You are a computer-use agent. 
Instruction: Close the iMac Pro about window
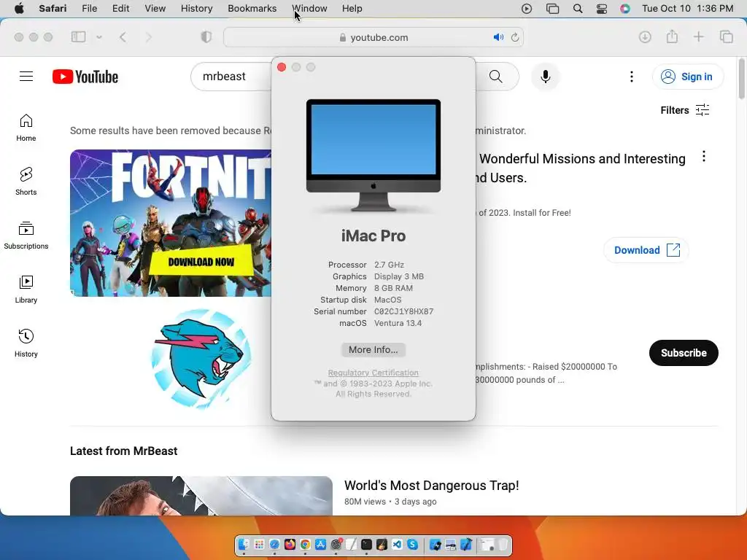tap(282, 67)
